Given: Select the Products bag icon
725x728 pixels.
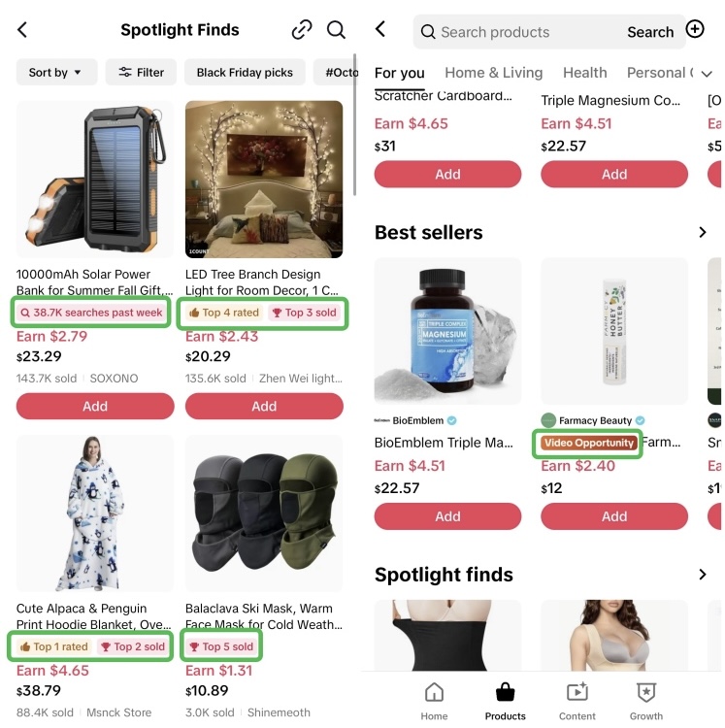Looking at the screenshot, I should [505, 692].
